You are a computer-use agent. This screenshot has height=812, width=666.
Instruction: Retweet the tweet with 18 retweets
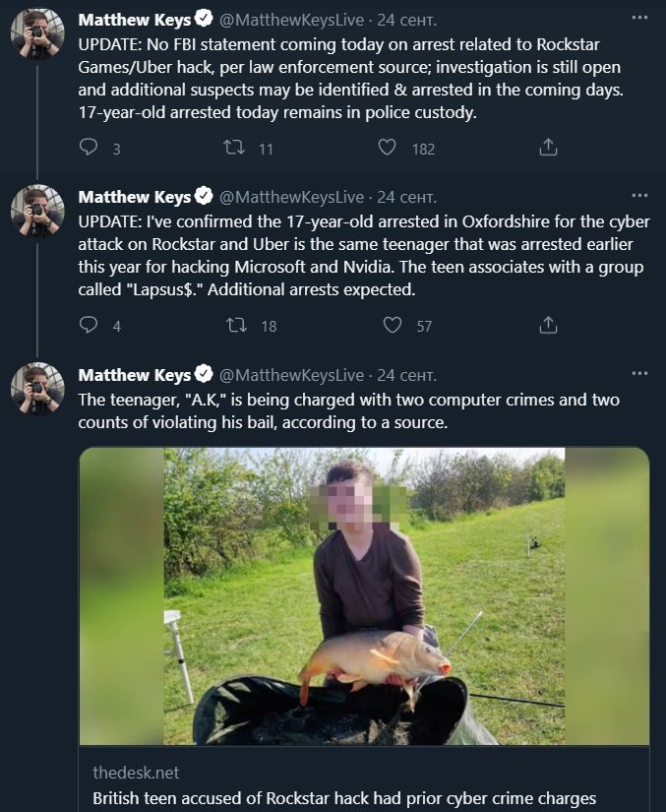(236, 325)
